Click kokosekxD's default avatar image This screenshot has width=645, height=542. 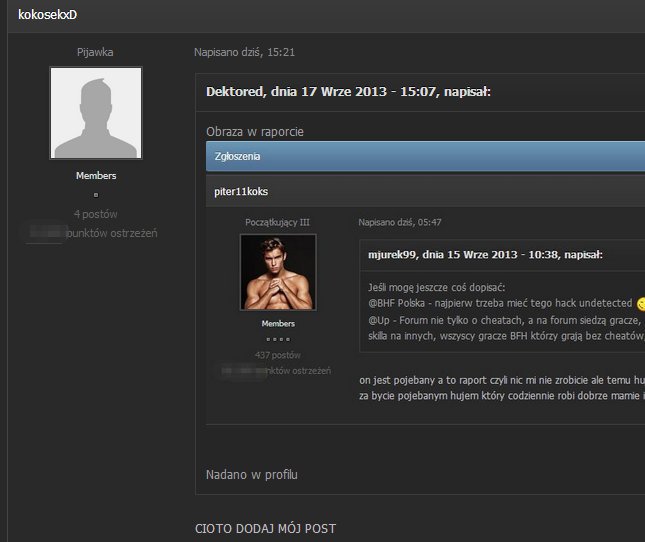coord(96,113)
